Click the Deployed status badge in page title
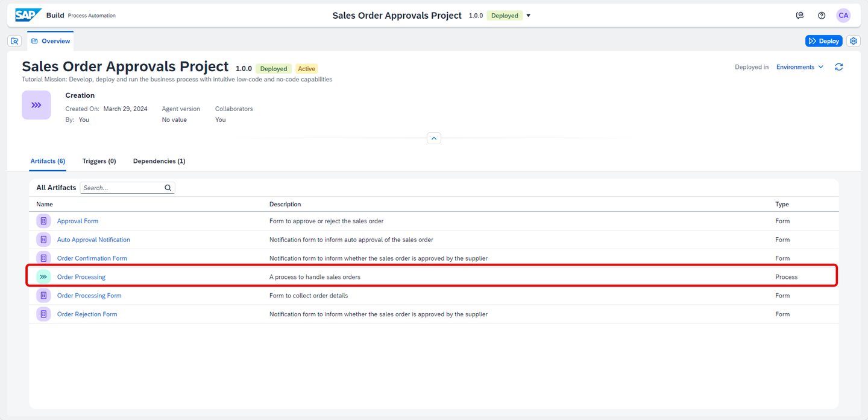The image size is (868, 420). (274, 69)
